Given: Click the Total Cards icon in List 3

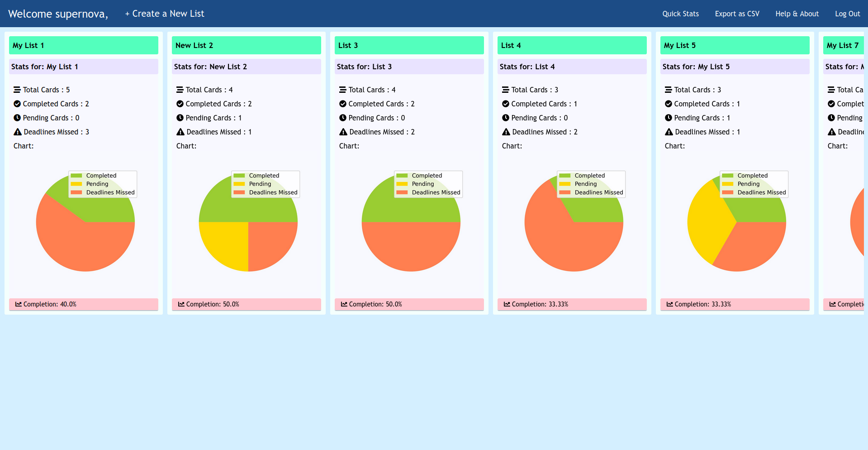Looking at the screenshot, I should pyautogui.click(x=343, y=90).
